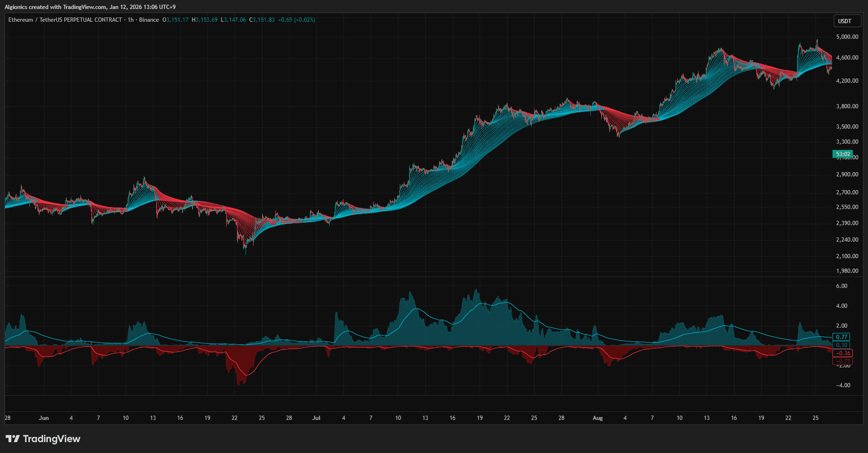This screenshot has width=868, height=453.
Task: Click the Jun label on time axis
Action: 44,418
